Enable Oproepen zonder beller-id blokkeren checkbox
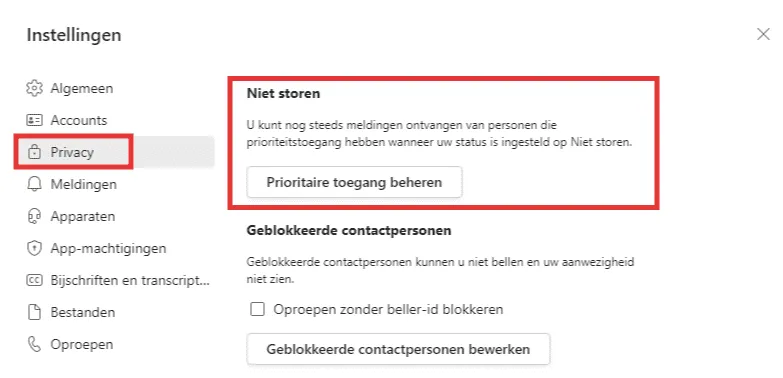Image resolution: width=783 pixels, height=378 pixels. click(257, 310)
